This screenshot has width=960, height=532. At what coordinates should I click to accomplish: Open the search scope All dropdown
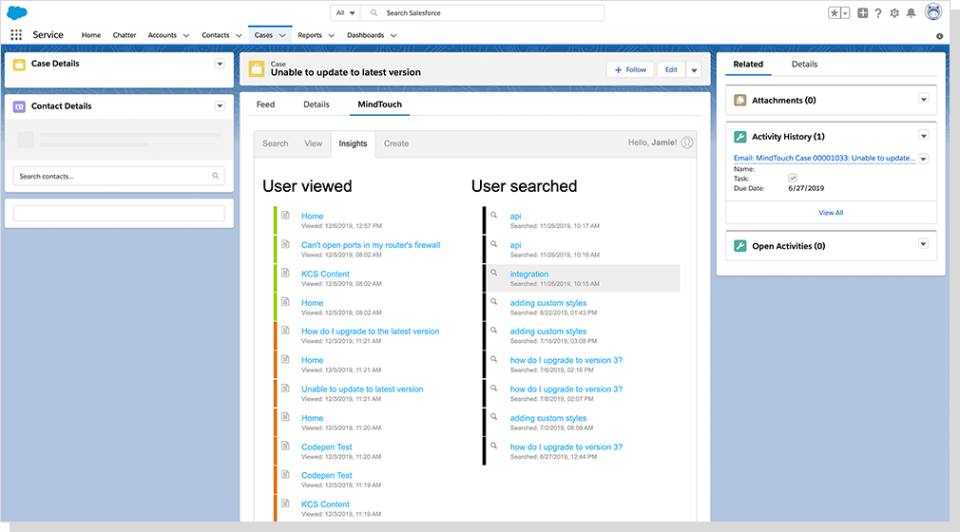[345, 13]
